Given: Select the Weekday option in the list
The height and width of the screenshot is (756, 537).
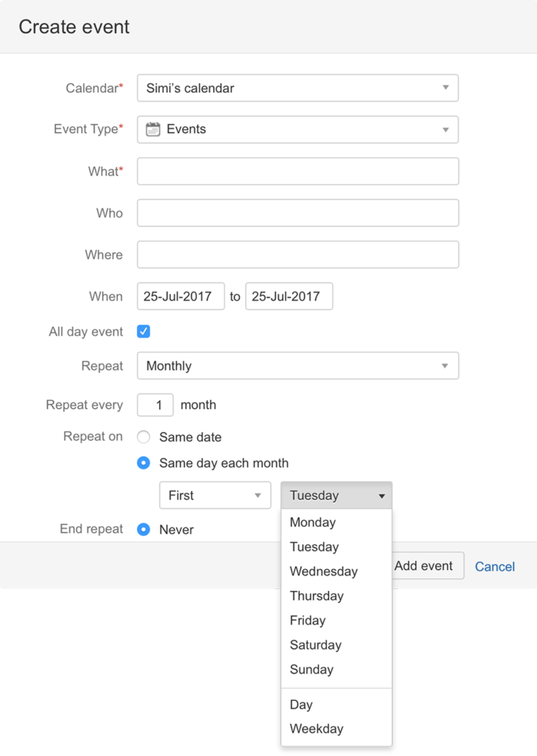Looking at the screenshot, I should coord(316,729).
